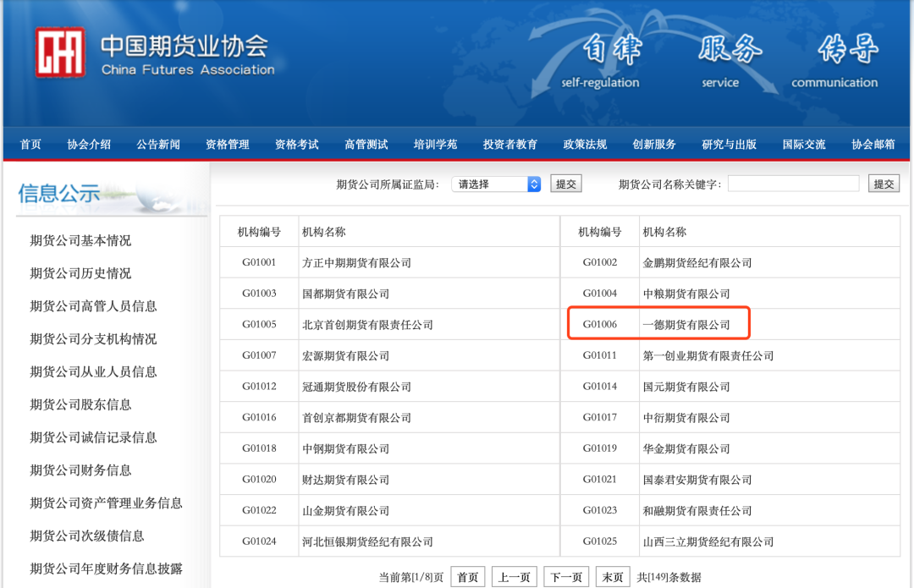The width and height of the screenshot is (914, 588).
Task: Click 提交 beside the keyword field
Action: pyautogui.click(x=883, y=183)
